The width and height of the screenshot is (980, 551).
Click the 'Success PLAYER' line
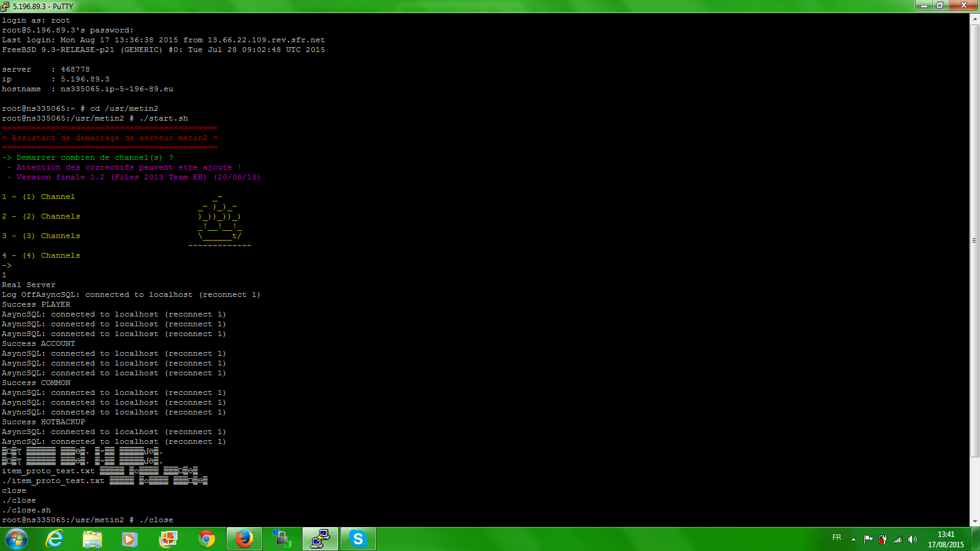tap(36, 304)
